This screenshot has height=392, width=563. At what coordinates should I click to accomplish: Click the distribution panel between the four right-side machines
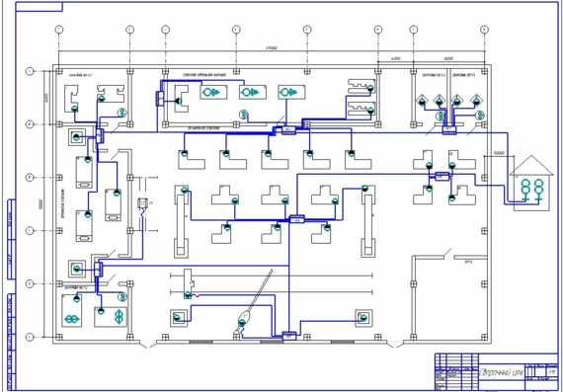coord(442,176)
